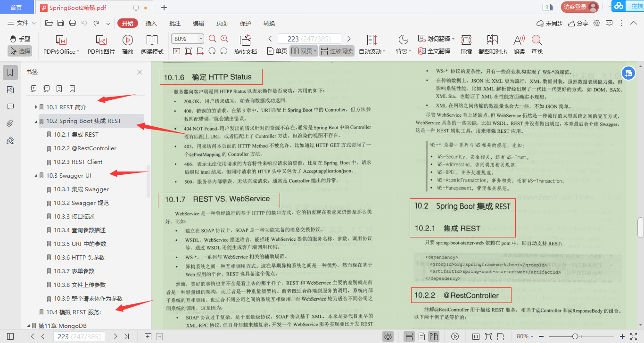Switch to the 页面 tab
Viewport: 644px width, 343px height.
[222, 23]
